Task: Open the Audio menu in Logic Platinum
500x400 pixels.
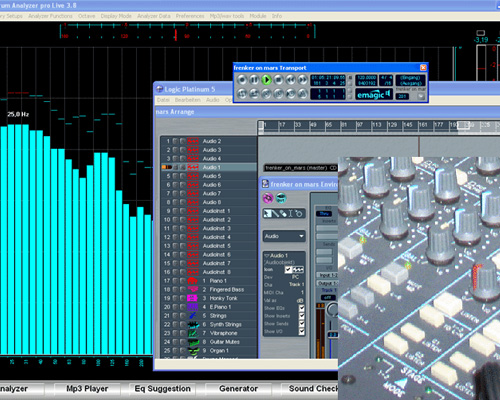Action: 213,100
